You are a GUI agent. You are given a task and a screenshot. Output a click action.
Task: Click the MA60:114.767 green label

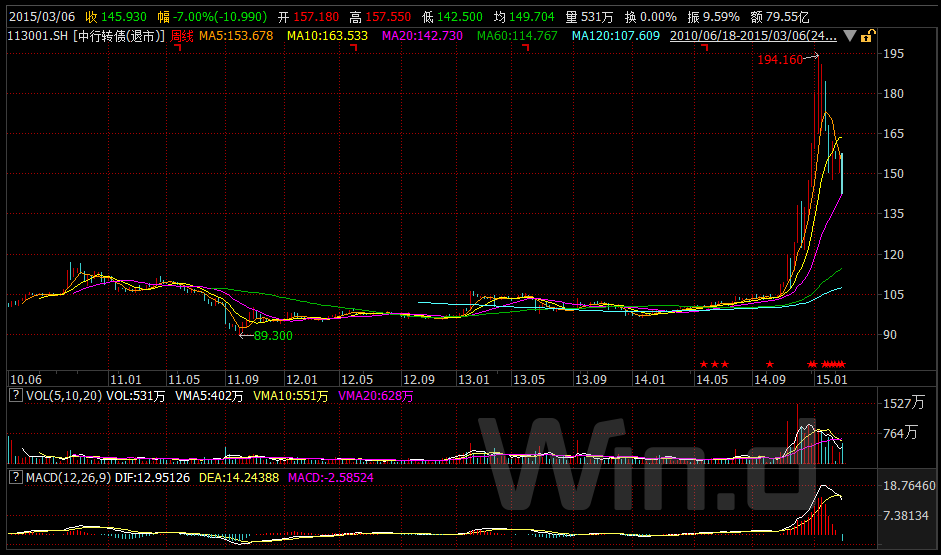[x=517, y=36]
